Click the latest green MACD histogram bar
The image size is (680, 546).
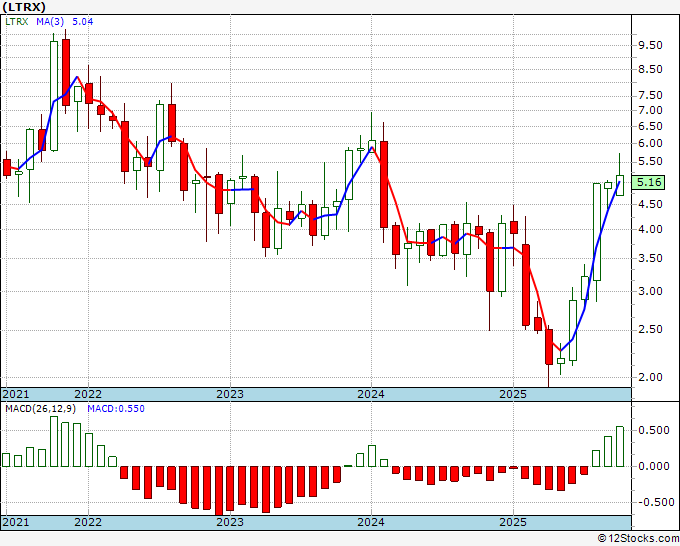[x=620, y=447]
